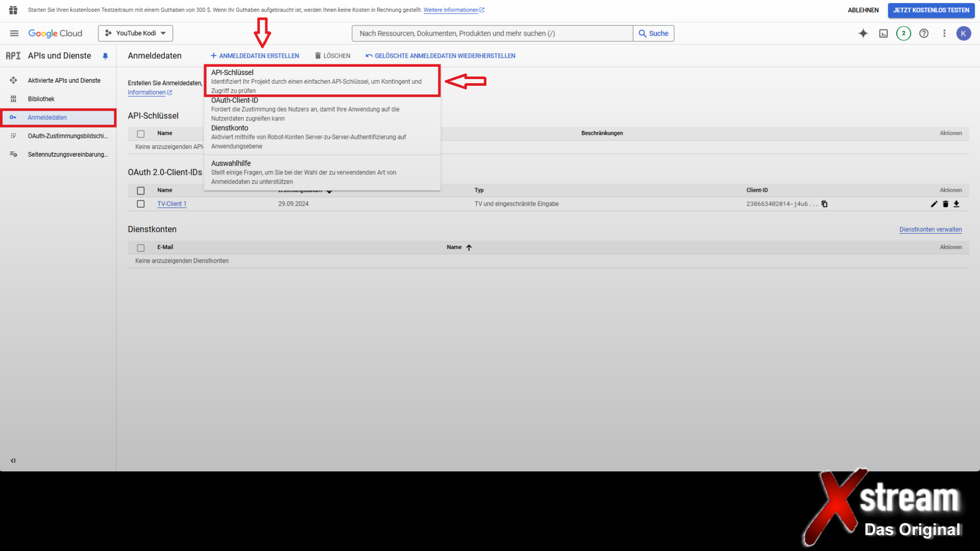
Task: Open the help question mark icon
Action: (924, 34)
